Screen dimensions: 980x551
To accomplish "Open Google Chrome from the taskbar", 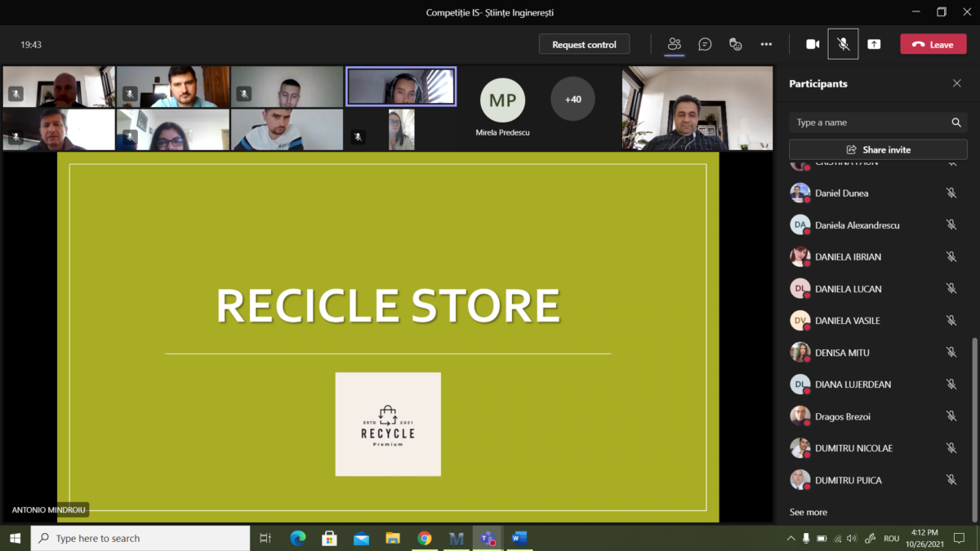I will (424, 538).
